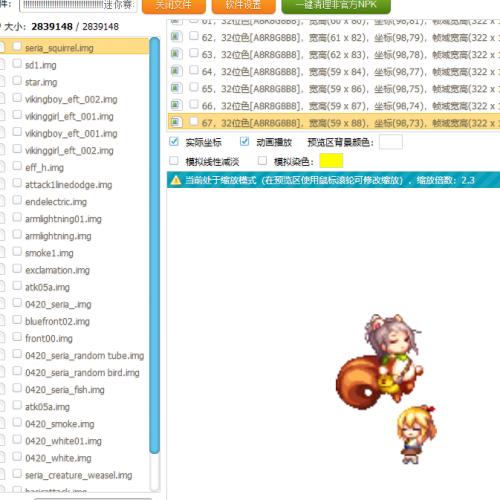
Task: Click the file path input field
Action: [78, 5]
